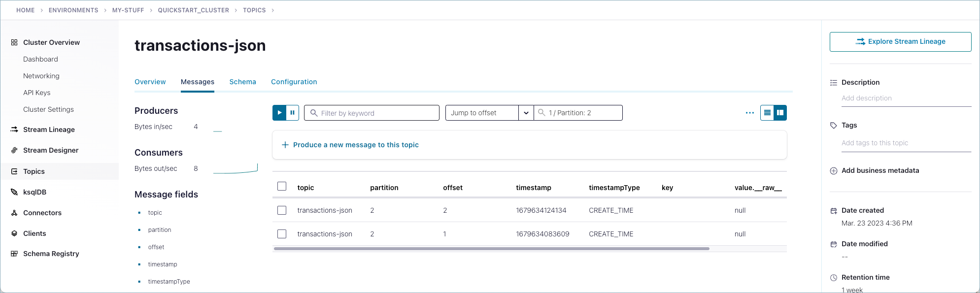Click the play messages button
This screenshot has height=293, width=980.
click(x=279, y=113)
